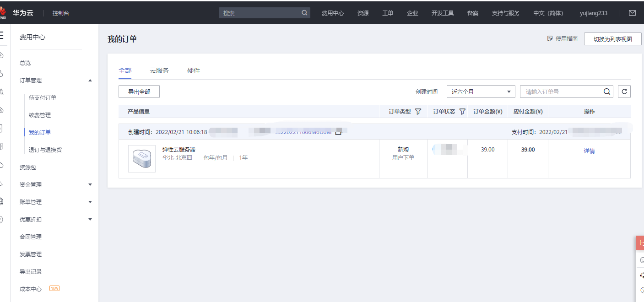Copy the order number with copy icon

click(338, 132)
